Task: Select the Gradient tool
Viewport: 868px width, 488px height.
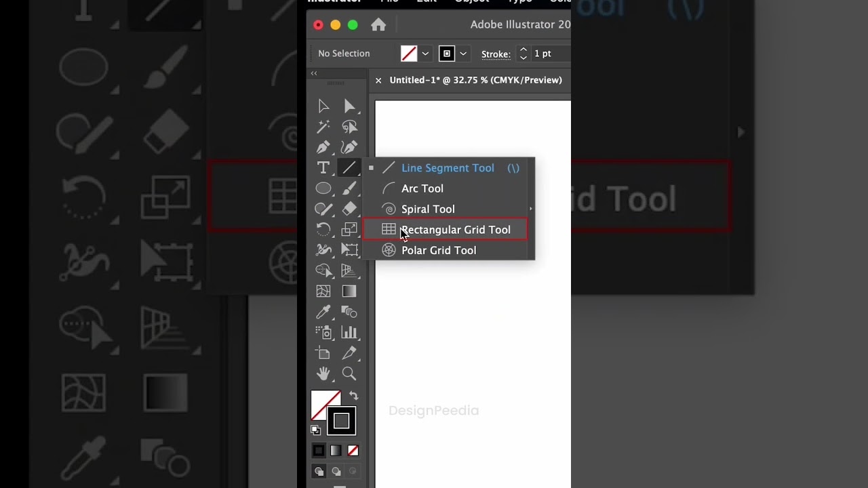Action: pyautogui.click(x=349, y=291)
